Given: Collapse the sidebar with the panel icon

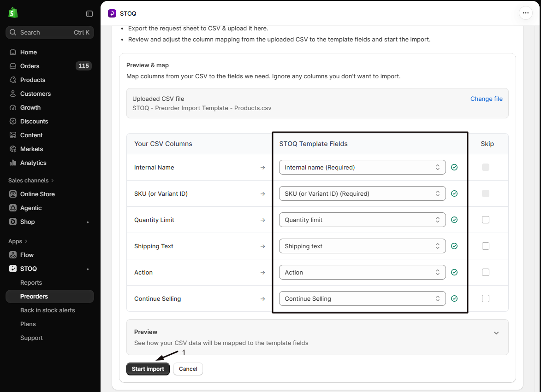Looking at the screenshot, I should 89,14.
